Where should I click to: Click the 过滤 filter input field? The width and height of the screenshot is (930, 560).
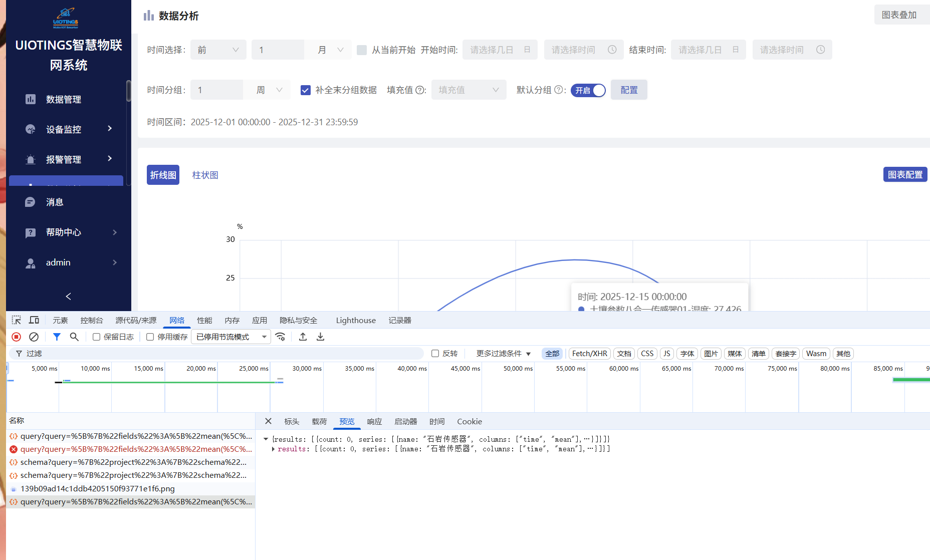pos(220,354)
